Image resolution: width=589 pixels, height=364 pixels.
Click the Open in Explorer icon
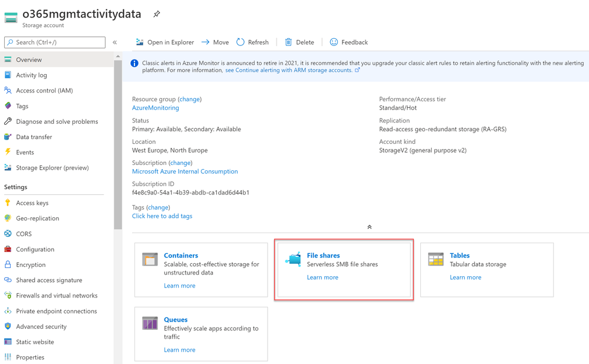pyautogui.click(x=140, y=42)
